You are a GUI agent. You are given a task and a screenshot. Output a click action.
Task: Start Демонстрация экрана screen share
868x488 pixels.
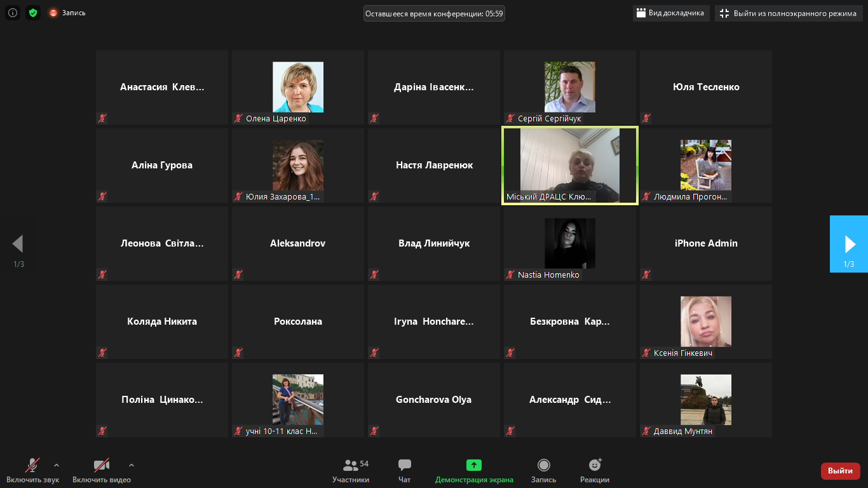(x=474, y=471)
